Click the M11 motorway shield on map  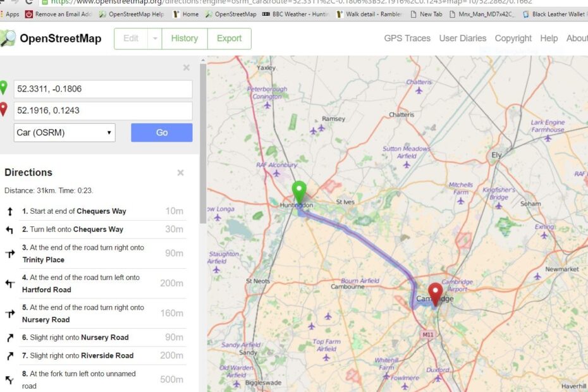click(x=428, y=334)
